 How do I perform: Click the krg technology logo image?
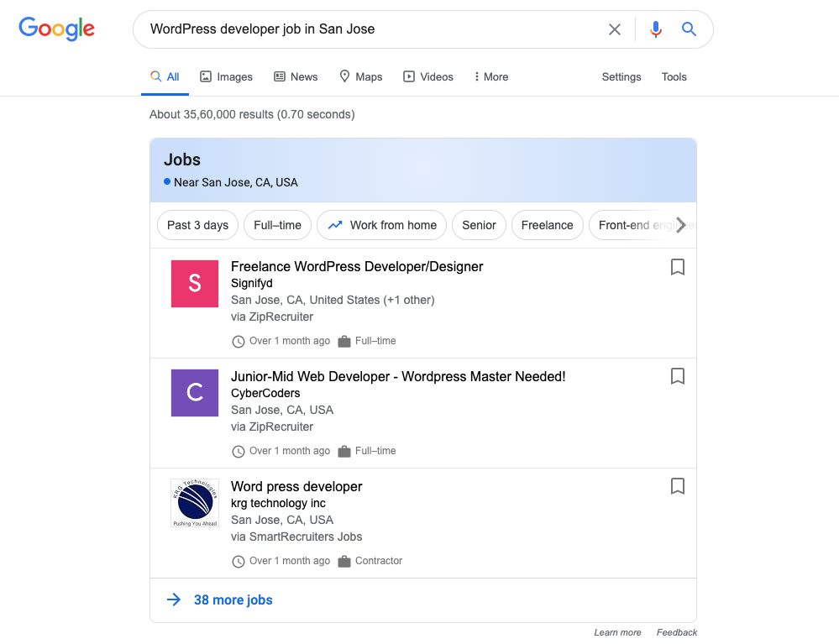[195, 503]
